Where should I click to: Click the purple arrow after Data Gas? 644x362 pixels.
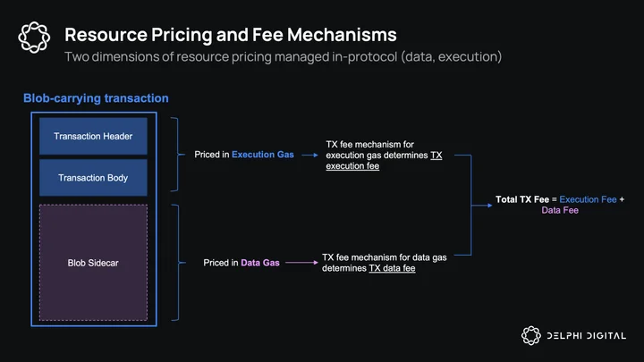pyautogui.click(x=301, y=262)
